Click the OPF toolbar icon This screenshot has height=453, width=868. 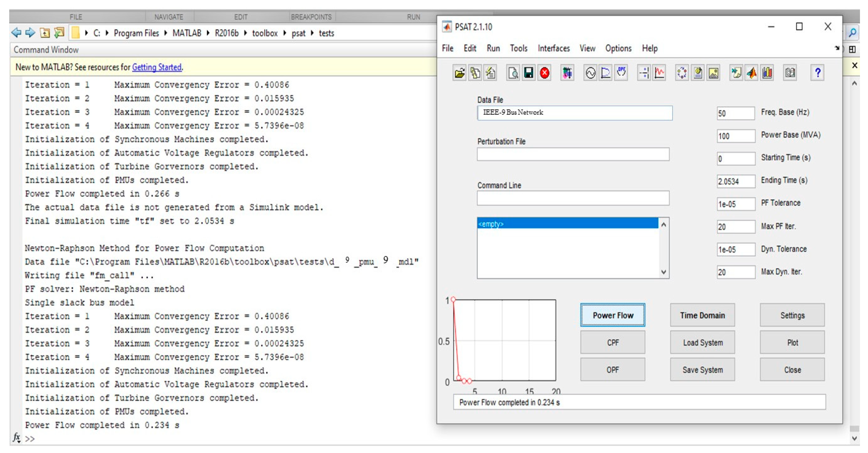[621, 73]
